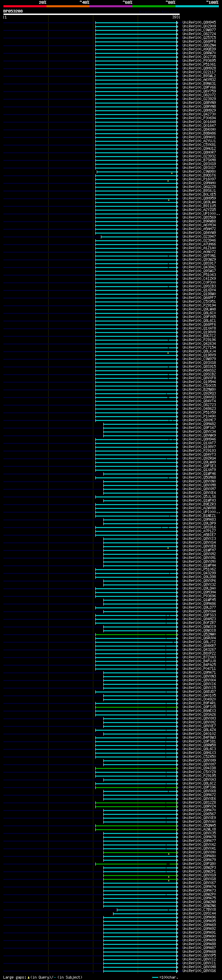Click the query end position 393
The height and width of the screenshot is (980, 222).
175,17
